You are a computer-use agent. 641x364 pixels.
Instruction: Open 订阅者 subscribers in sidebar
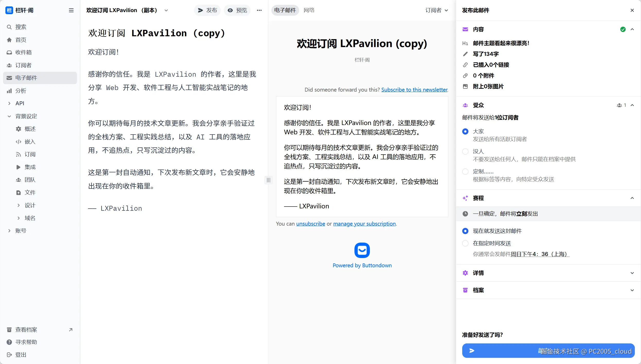click(x=40, y=65)
